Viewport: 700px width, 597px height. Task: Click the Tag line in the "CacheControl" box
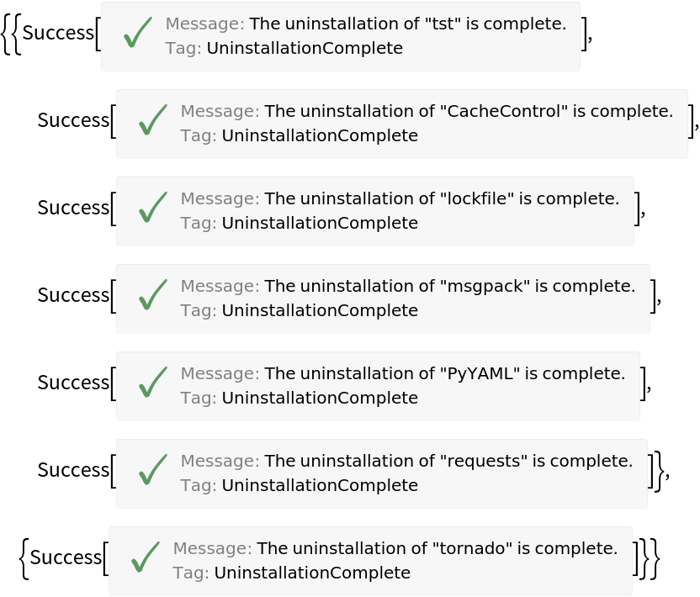299,135
